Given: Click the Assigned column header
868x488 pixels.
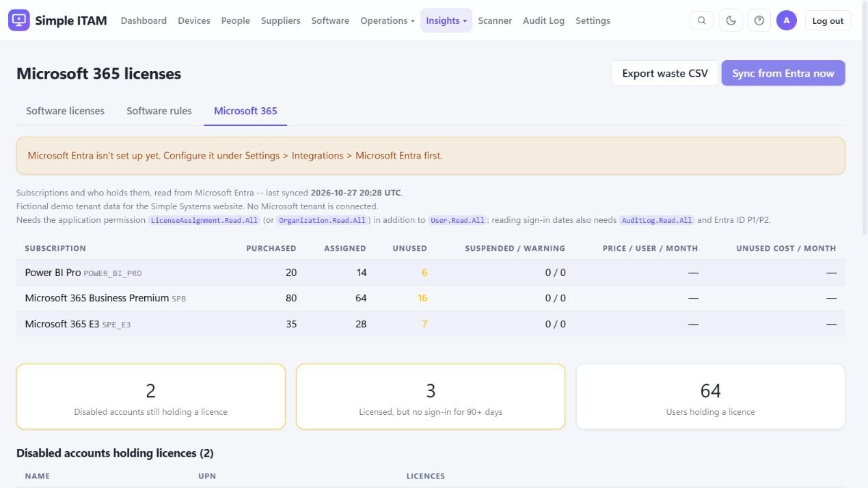Looking at the screenshot, I should [x=345, y=248].
